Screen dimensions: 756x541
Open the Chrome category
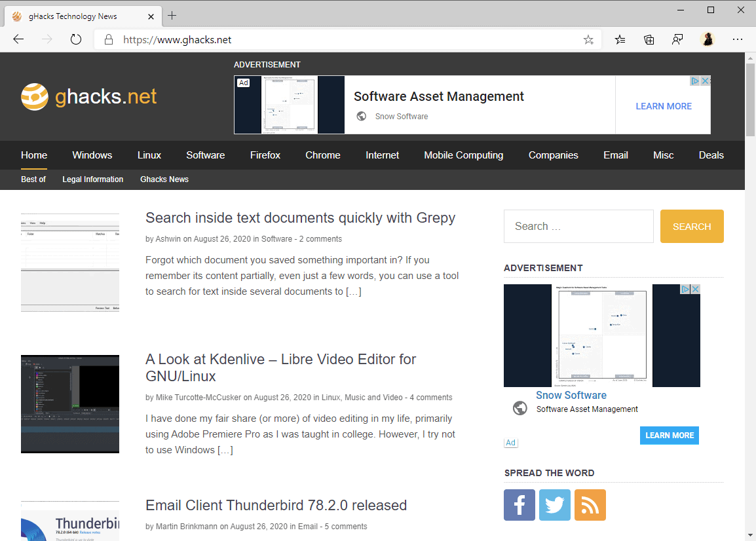tap(322, 155)
